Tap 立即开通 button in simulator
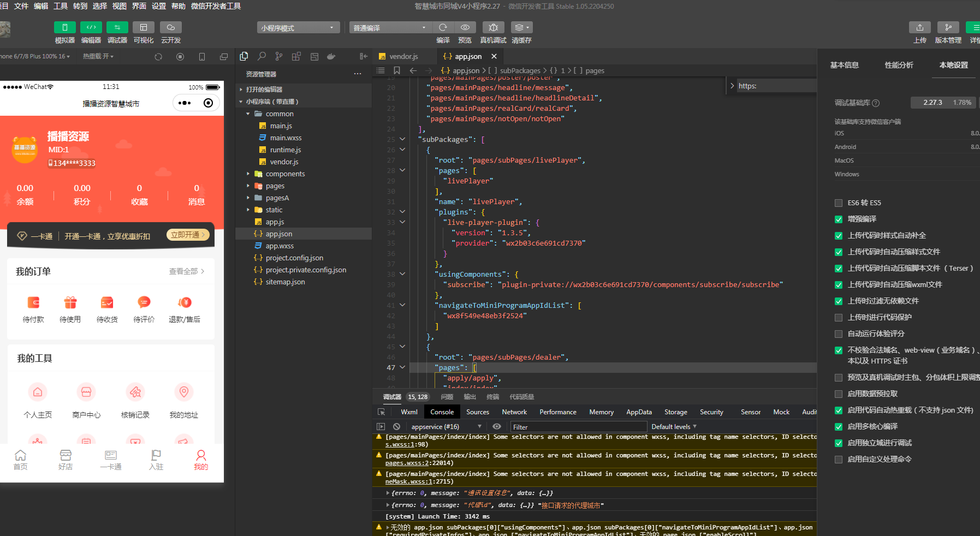 tap(188, 235)
